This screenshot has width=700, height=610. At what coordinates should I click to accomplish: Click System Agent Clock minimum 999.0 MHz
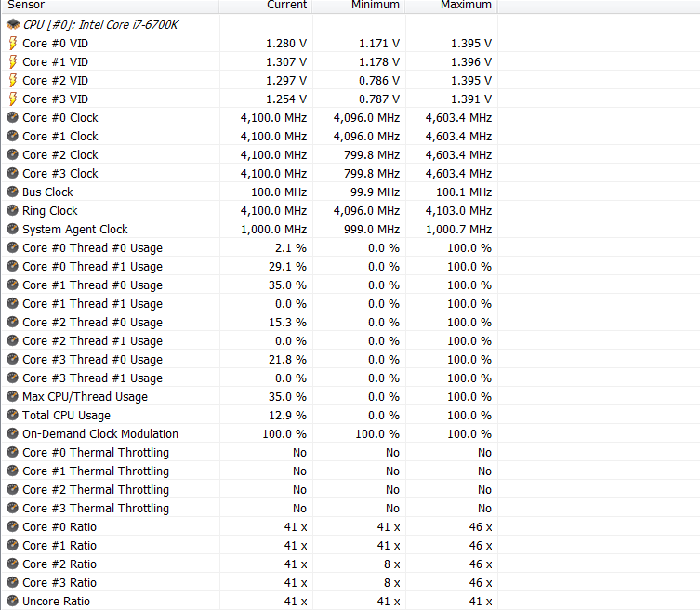372,229
